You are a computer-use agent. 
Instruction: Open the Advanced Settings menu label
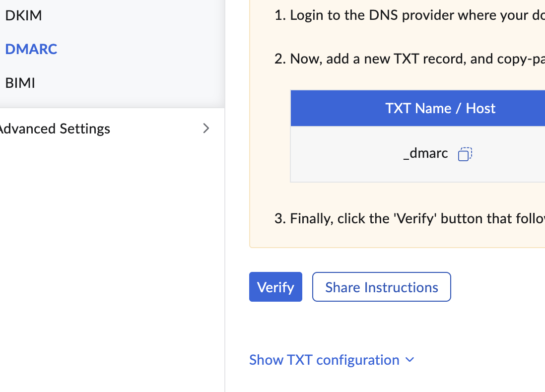click(54, 129)
